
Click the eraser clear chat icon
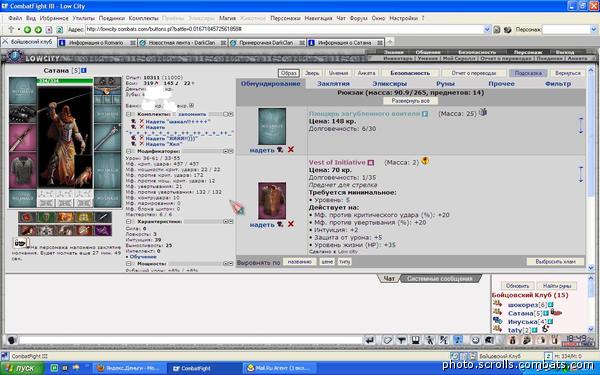(388, 340)
